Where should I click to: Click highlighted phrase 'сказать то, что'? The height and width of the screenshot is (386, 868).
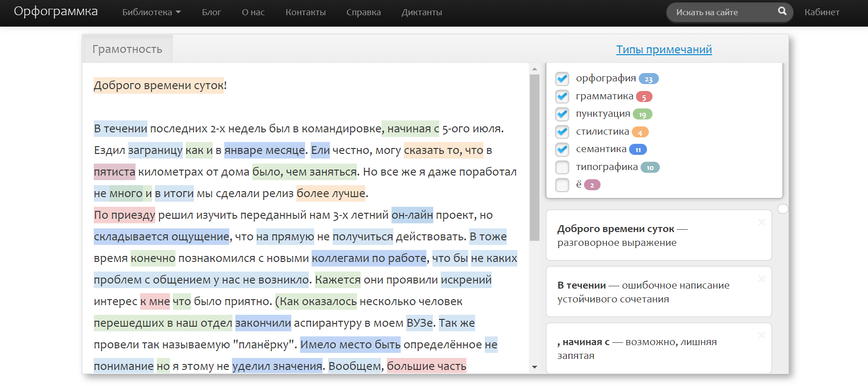pos(443,150)
